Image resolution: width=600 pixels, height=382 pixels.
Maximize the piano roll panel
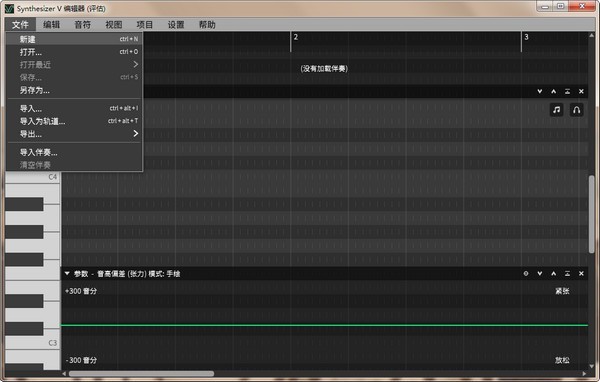point(567,91)
